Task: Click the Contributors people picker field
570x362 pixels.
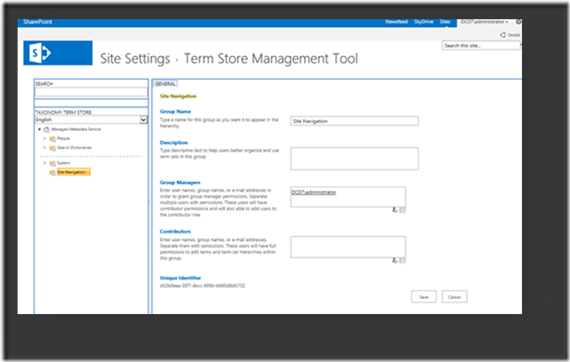Action: tap(348, 247)
